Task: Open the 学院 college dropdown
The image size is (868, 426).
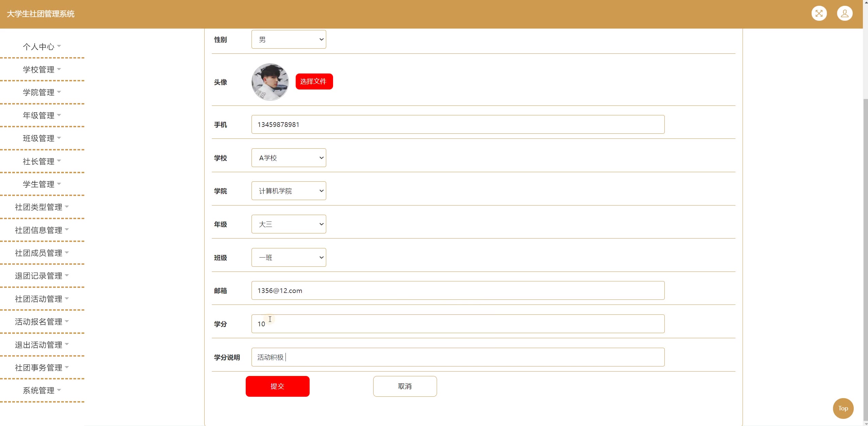Action: coord(289,191)
